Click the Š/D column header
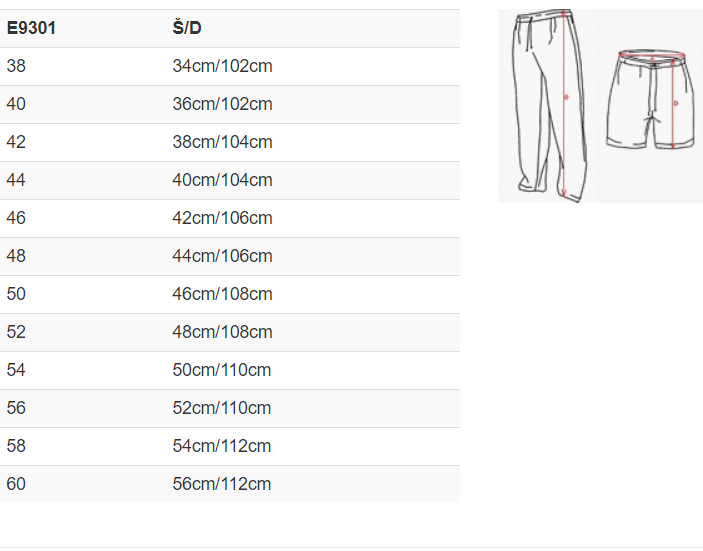This screenshot has width=703, height=551. 187,28
